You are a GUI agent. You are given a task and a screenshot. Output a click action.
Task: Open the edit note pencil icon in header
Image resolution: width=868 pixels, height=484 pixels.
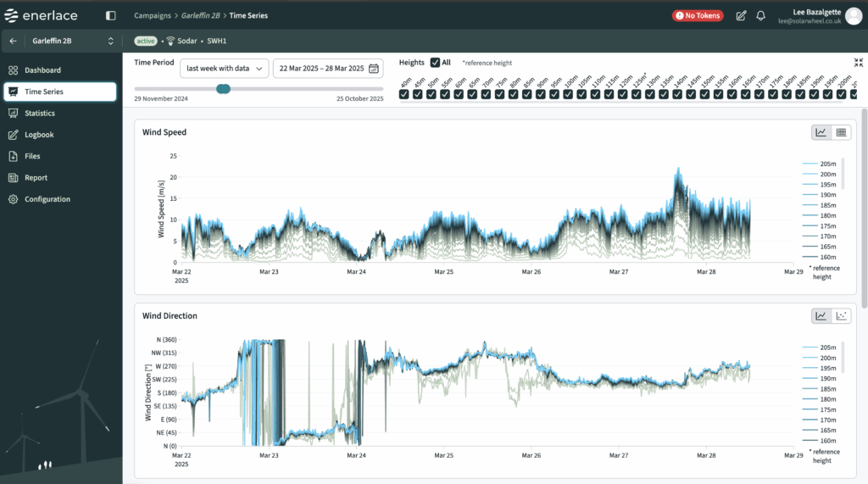742,15
